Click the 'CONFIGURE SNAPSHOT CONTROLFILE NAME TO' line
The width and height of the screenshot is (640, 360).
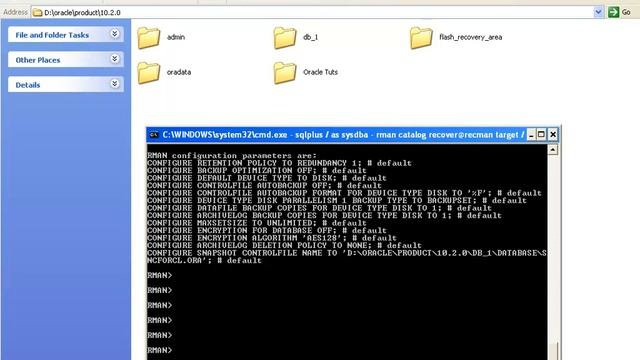[x=347, y=253]
